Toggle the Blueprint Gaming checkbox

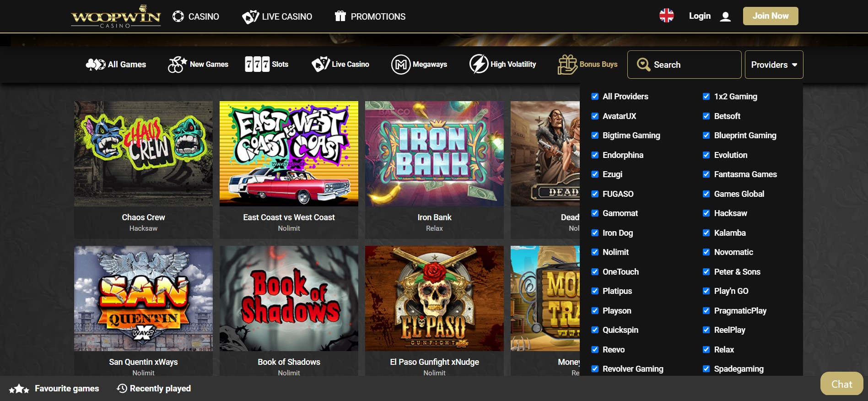coord(706,135)
